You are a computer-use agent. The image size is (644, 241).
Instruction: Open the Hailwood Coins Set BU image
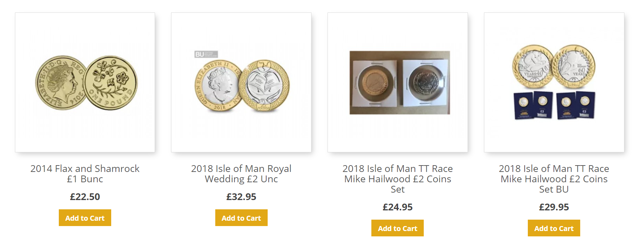tap(554, 83)
